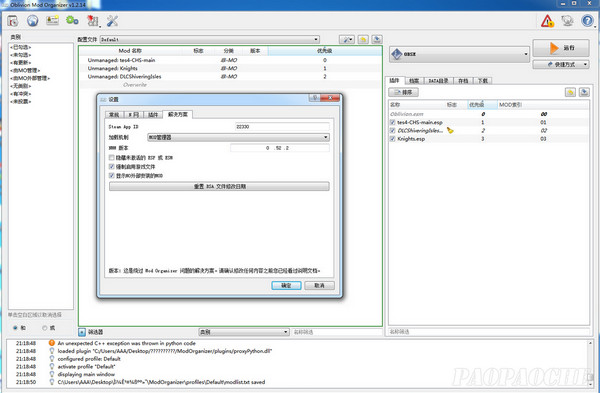Viewport: 600px width, 393px height.
Task: Open the Nexus globe browser icon
Action: (x=33, y=21)
